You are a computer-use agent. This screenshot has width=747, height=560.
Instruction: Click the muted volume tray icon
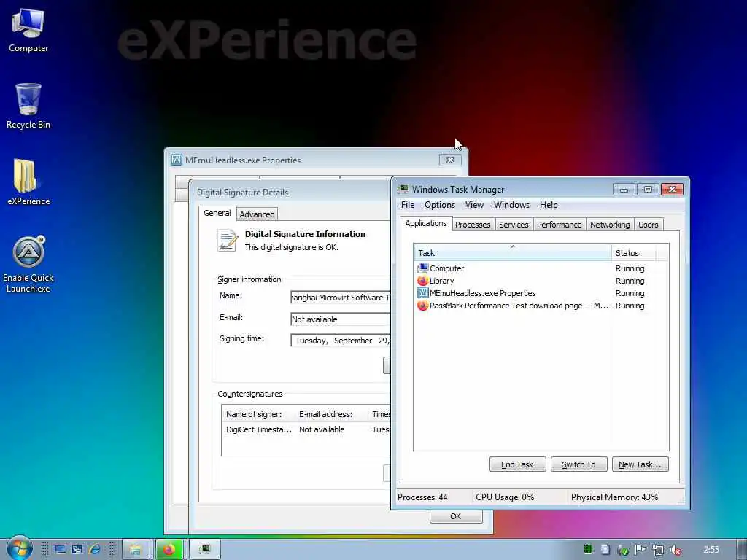pos(675,550)
